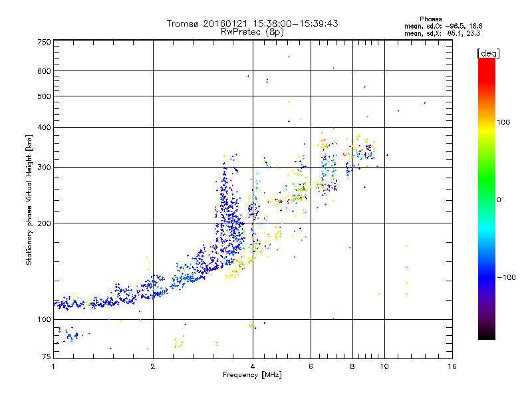The image size is (532, 399).
Task: Click the y-axis label "300"
Action: pyautogui.click(x=45, y=168)
